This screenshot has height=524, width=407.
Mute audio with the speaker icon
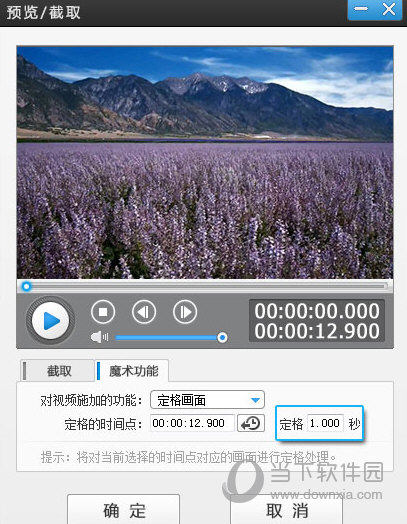(99, 337)
